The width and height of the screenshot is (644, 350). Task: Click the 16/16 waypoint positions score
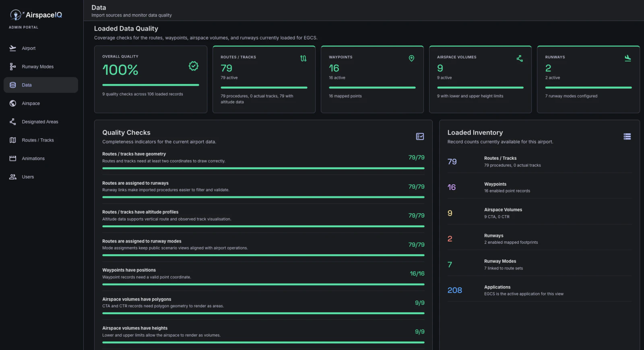[x=417, y=274]
